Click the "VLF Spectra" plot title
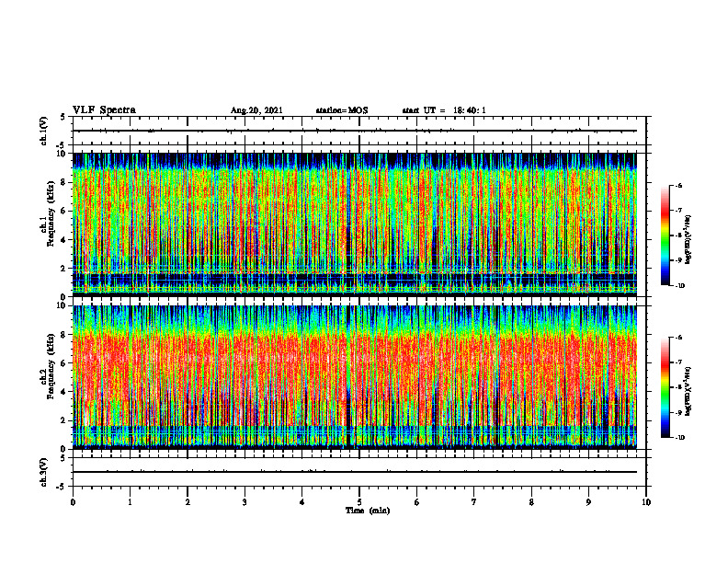 point(104,110)
